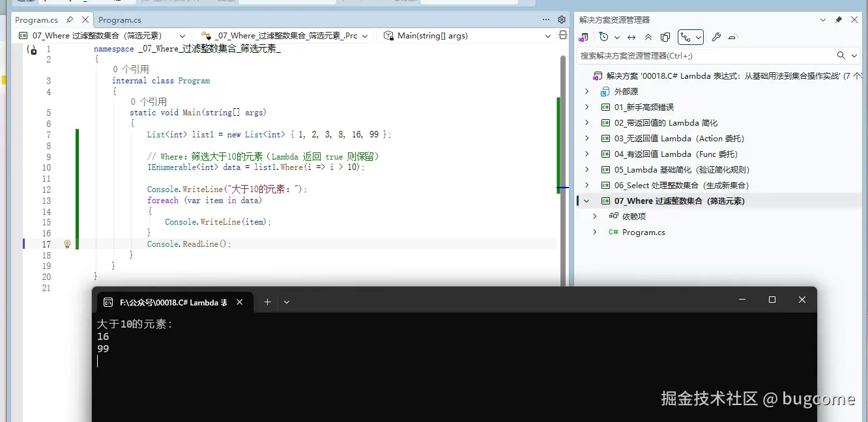Select Program.cs in Solution Explorer
The width and height of the screenshot is (868, 422).
643,232
